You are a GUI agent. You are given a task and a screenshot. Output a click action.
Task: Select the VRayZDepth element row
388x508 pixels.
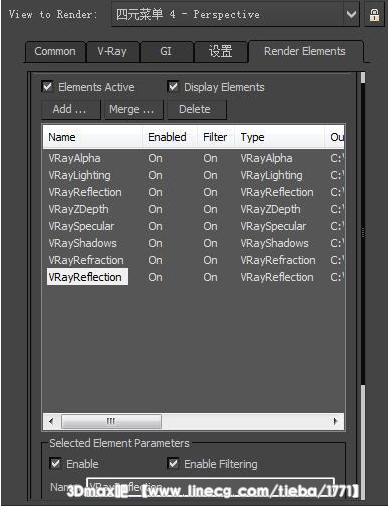pos(193,209)
